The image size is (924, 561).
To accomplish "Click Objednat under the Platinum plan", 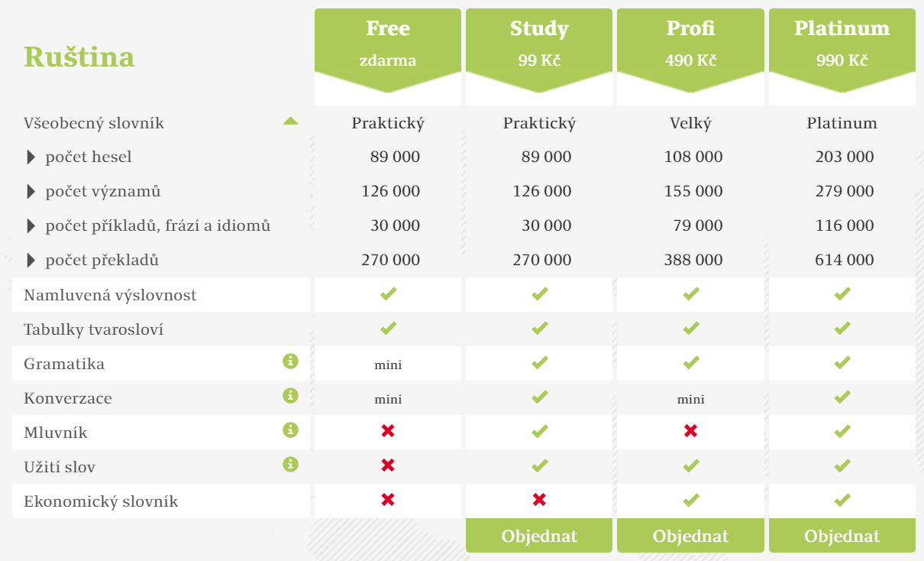I will 842,536.
